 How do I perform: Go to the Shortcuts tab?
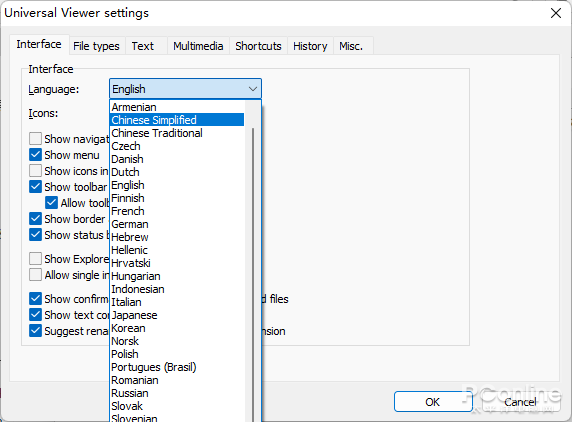pyautogui.click(x=258, y=46)
